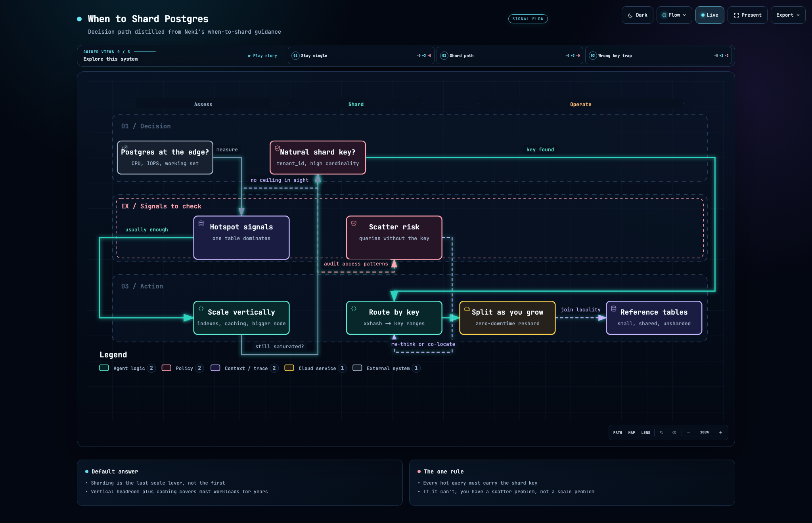The height and width of the screenshot is (523, 812).
Task: Click the external link icon on Postgres node
Action: coord(124,148)
